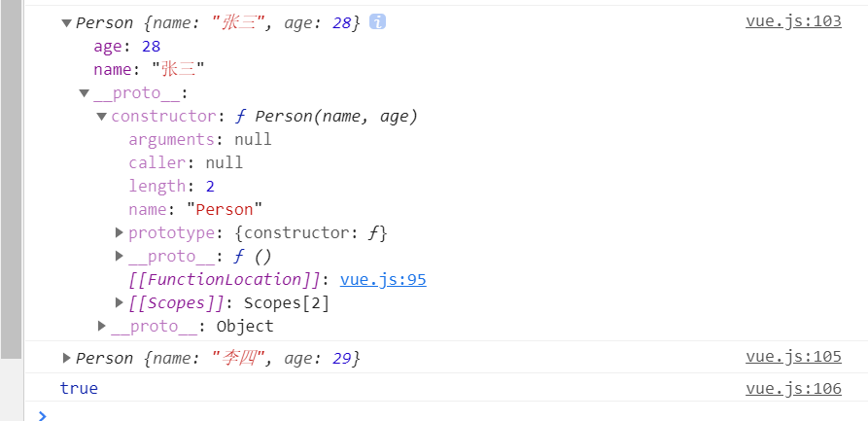Expand the [[Scopes]] Scopes[2] entry
The image size is (868, 421).
[x=119, y=302]
